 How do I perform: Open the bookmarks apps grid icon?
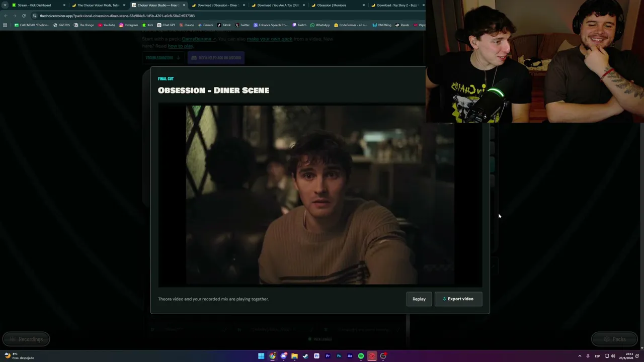click(5, 25)
